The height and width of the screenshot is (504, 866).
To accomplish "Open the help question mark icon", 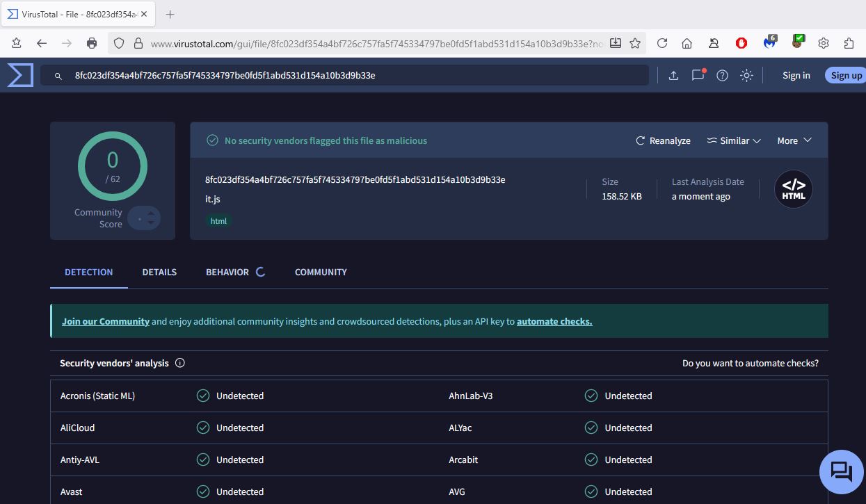I will coord(722,75).
